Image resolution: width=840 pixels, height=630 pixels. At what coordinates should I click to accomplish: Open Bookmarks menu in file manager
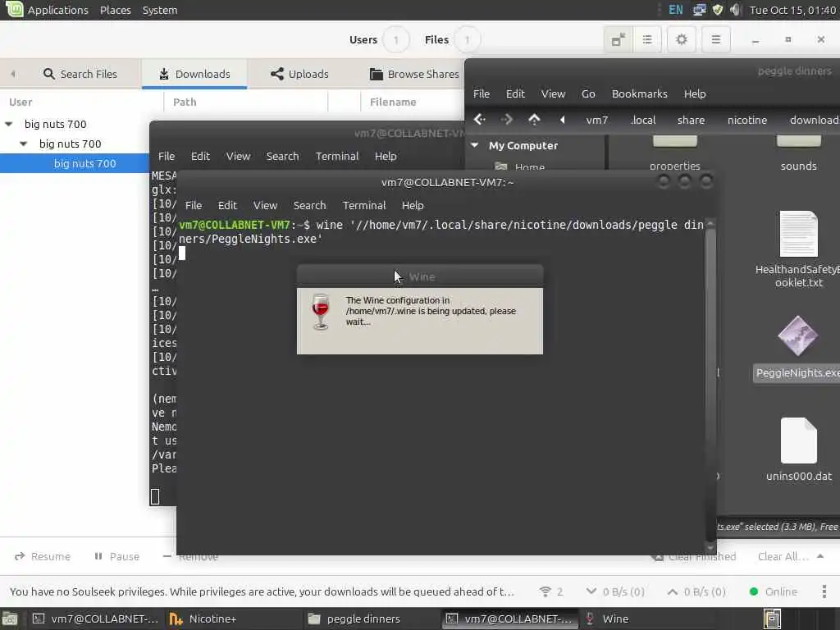pos(640,94)
